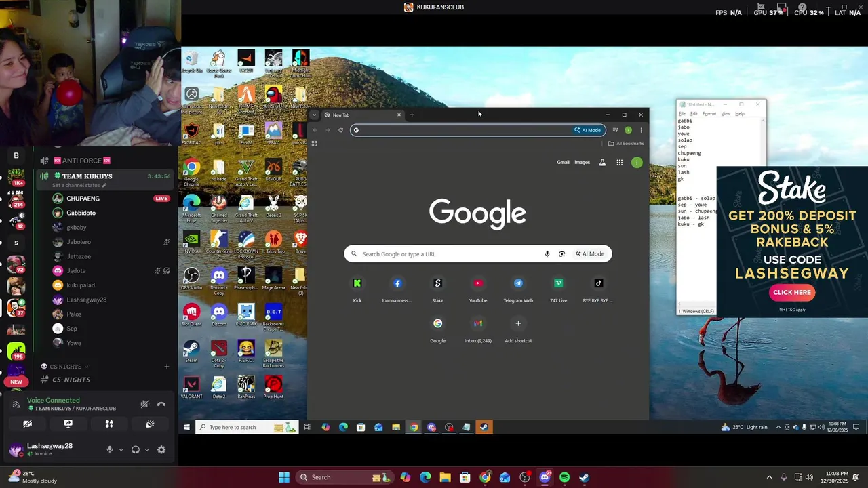This screenshot has width=868, height=488.
Task: Open the Telegram Web shortcut
Action: (x=518, y=288)
